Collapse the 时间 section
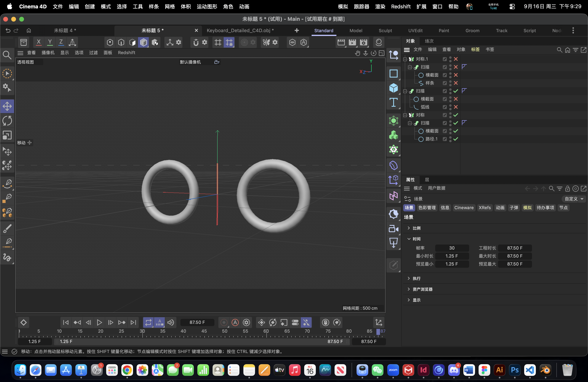The width and height of the screenshot is (588, 382). tap(409, 239)
